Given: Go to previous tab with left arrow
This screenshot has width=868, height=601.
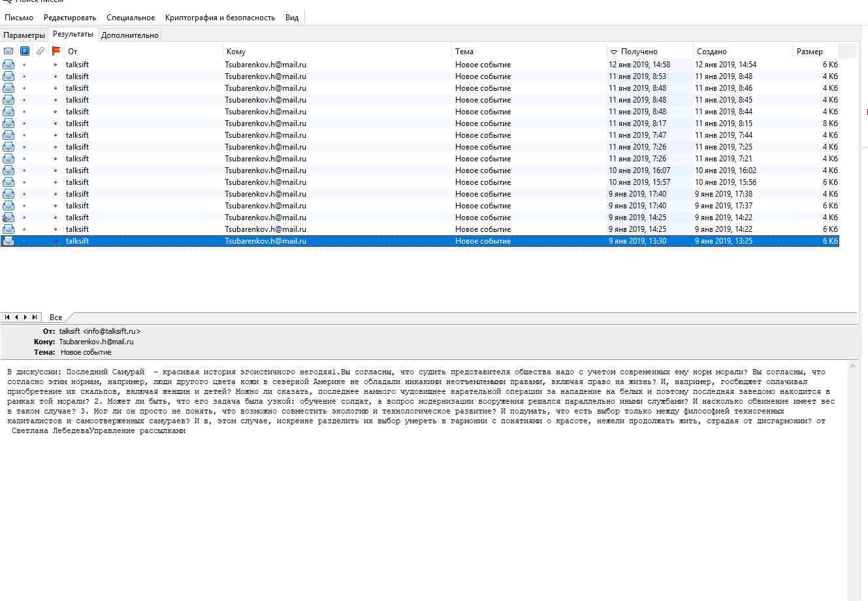Looking at the screenshot, I should (x=16, y=317).
